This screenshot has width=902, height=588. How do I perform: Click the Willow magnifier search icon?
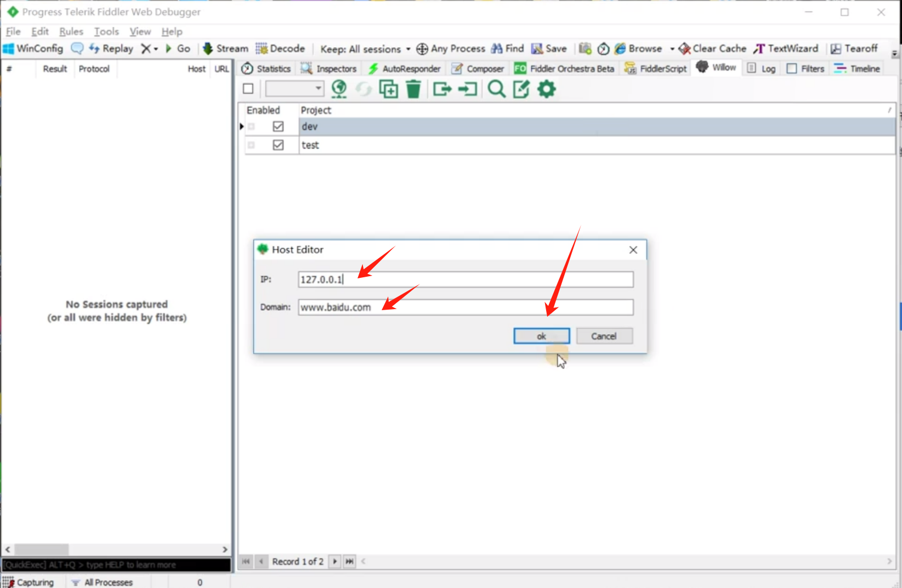[x=497, y=89]
